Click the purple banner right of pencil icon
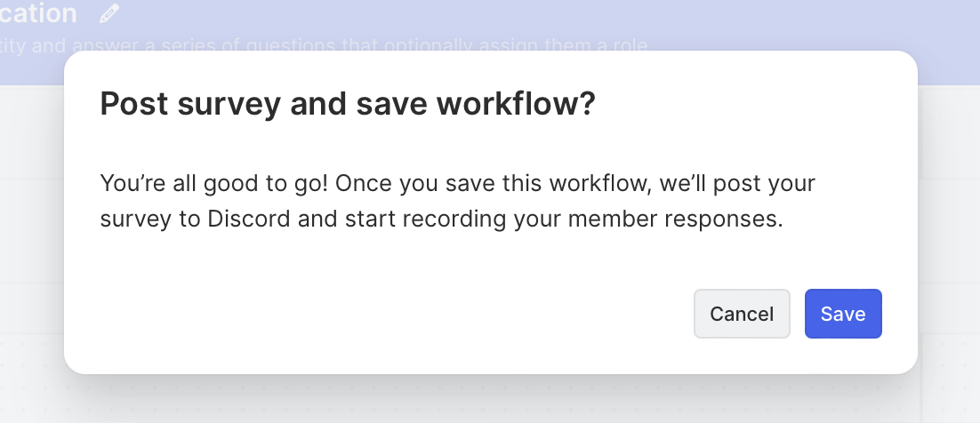 [534, 18]
